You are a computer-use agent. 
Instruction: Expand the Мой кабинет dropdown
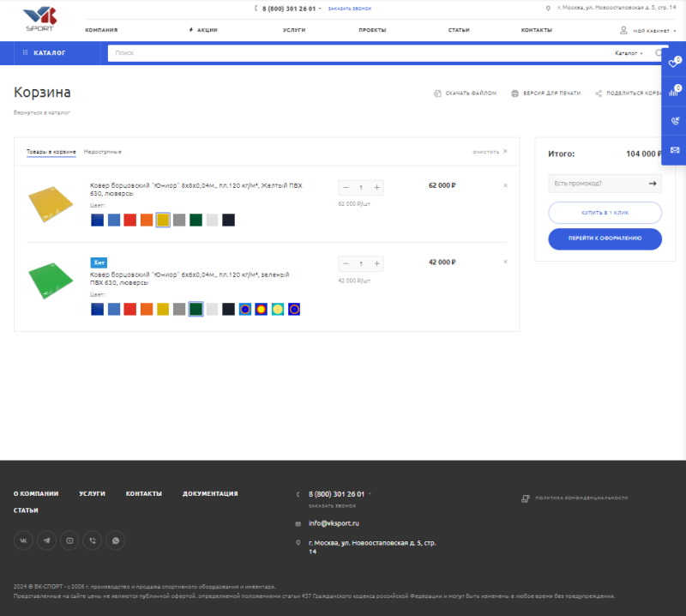point(650,30)
